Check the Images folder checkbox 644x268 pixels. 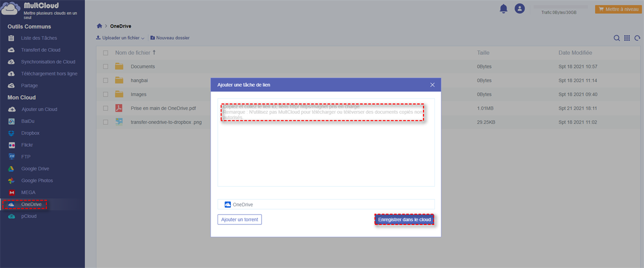106,94
